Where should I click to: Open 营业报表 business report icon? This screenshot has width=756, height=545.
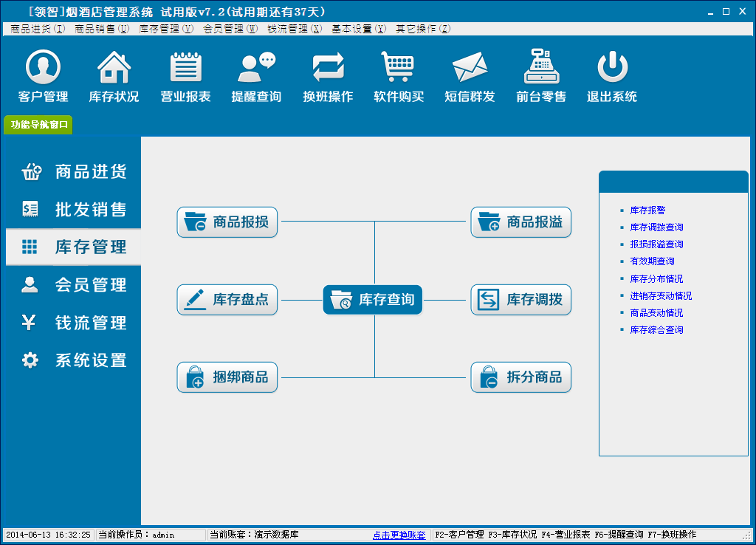pos(186,69)
